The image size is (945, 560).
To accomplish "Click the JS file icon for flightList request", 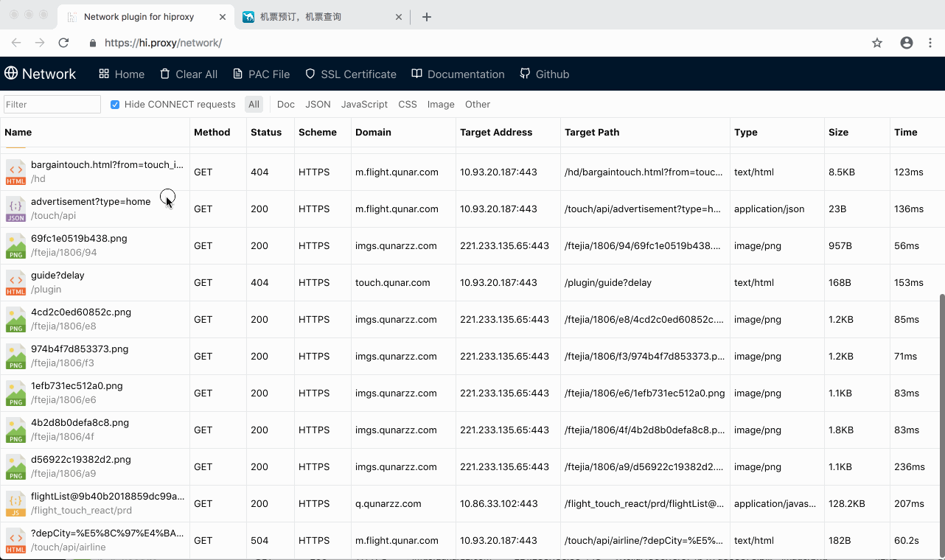I will pyautogui.click(x=15, y=504).
